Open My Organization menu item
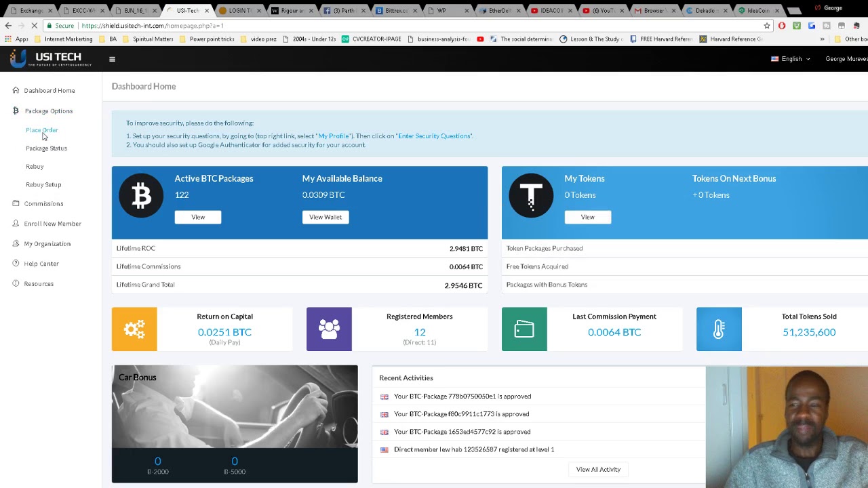Screen dimensions: 868x488 point(47,244)
